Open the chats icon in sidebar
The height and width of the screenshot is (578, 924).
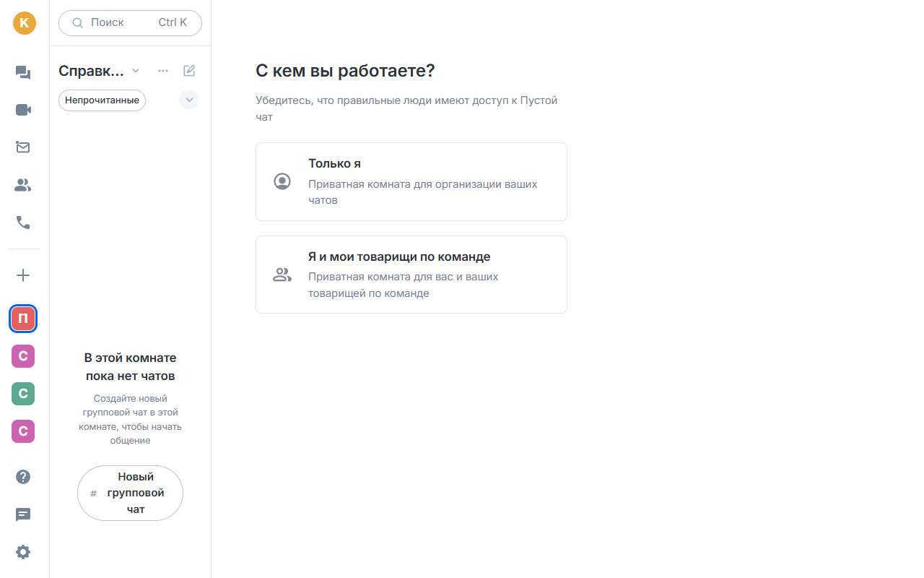coord(23,72)
